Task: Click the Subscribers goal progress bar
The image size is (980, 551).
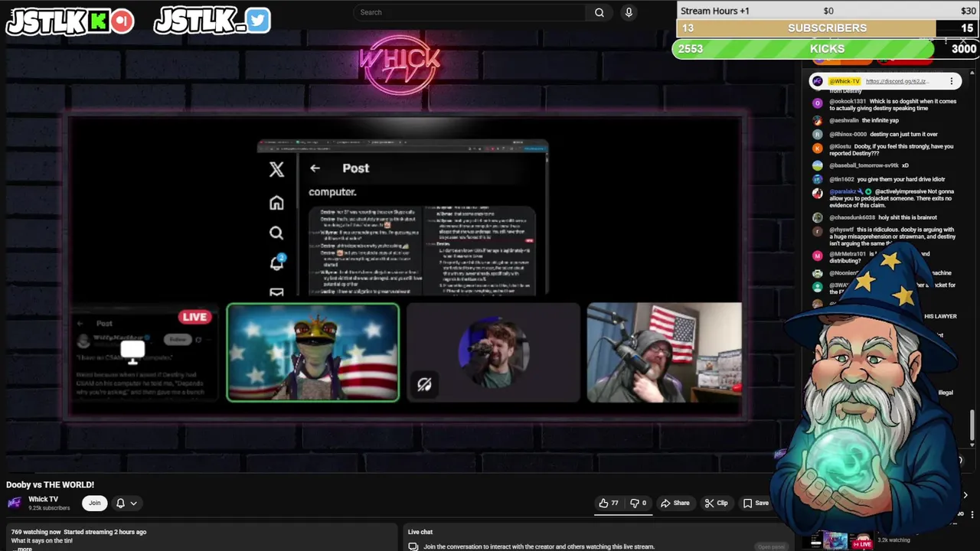Action: coord(827,28)
